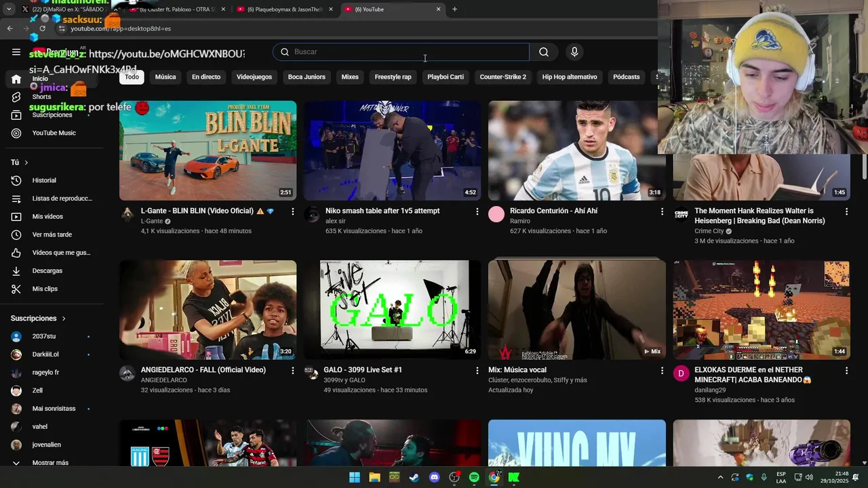Open options menu for Niko smash table video

(477, 211)
